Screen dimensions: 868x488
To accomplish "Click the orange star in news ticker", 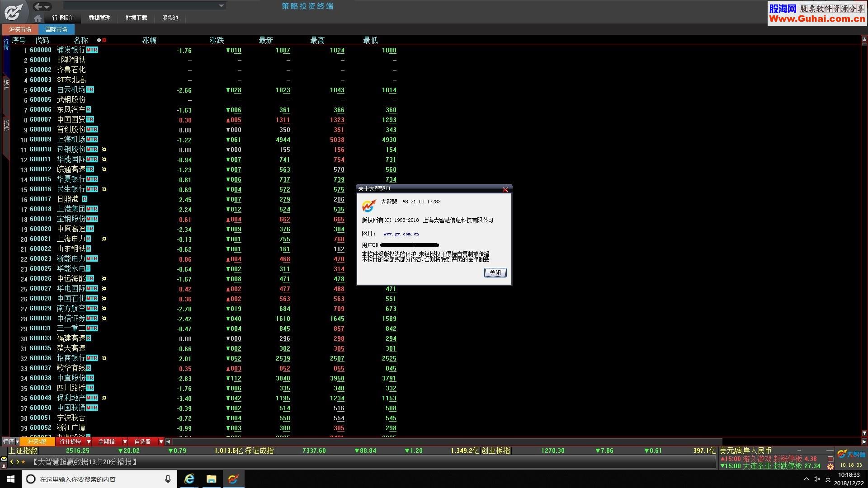I will pos(24,462).
